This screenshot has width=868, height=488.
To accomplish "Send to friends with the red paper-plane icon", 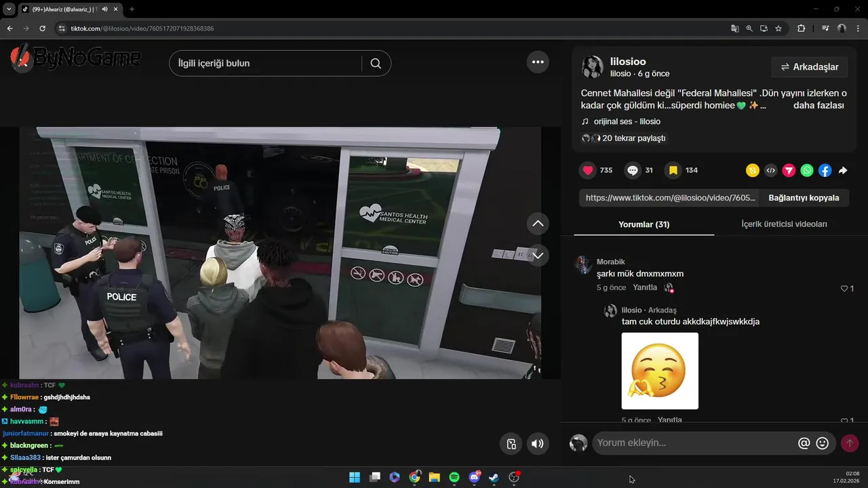I will click(789, 171).
